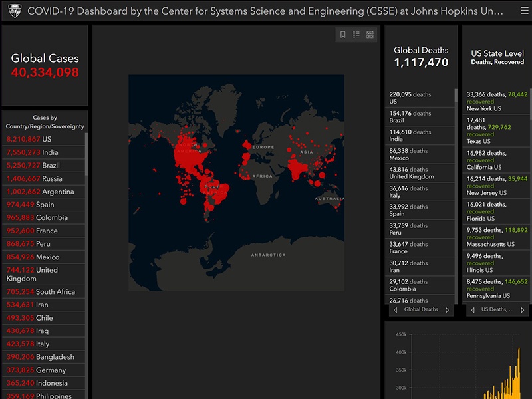Select Chile in the cases list

tap(43, 318)
